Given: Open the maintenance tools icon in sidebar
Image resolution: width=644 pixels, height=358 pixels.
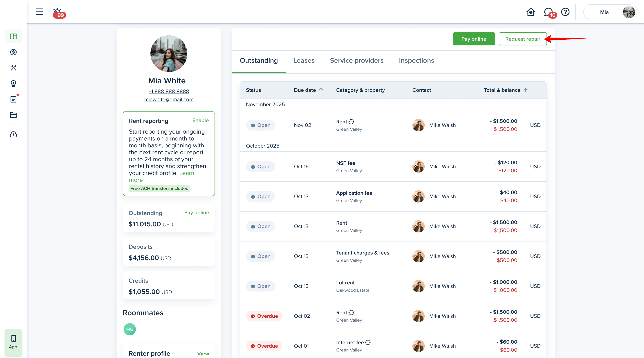Looking at the screenshot, I should click(13, 68).
